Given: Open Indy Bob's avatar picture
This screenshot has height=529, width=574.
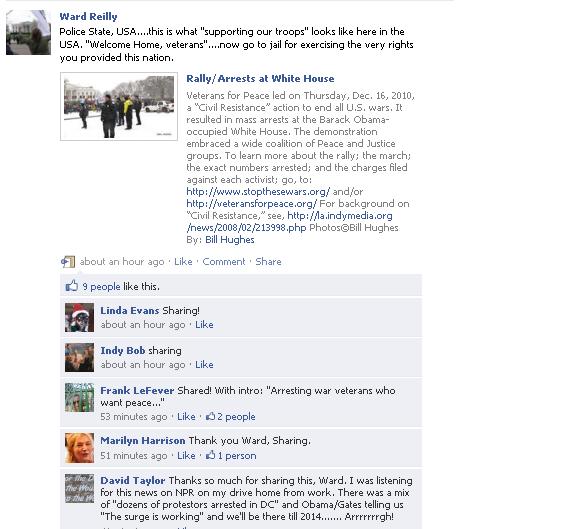Looking at the screenshot, I should coord(79,357).
